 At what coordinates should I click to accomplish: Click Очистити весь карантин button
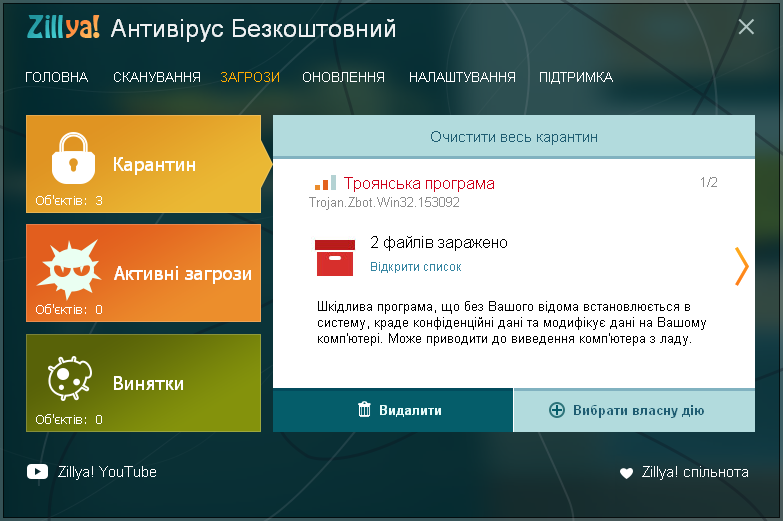[x=514, y=137]
